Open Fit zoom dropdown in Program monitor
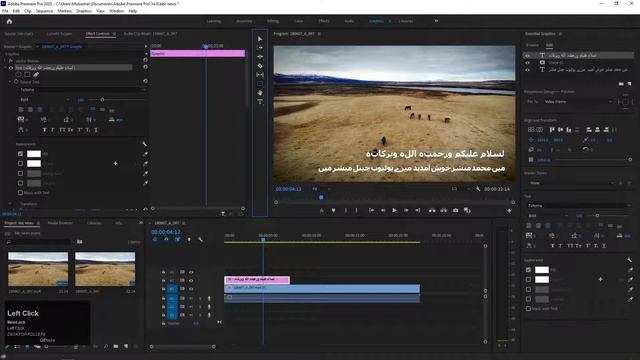The width and height of the screenshot is (640, 360). tap(321, 189)
